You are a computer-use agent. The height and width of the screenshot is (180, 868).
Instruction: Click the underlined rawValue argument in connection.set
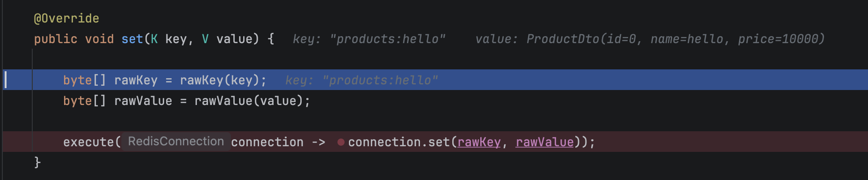pyautogui.click(x=544, y=142)
